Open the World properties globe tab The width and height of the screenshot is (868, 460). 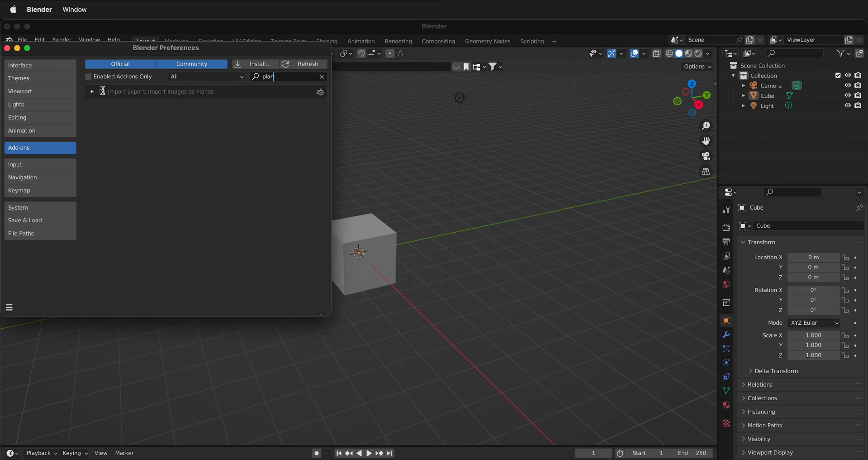pos(726,284)
